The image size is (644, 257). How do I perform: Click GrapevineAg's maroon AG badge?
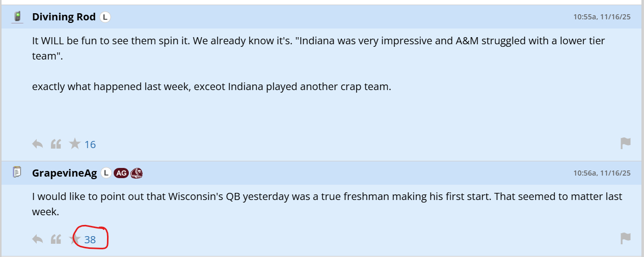click(121, 173)
